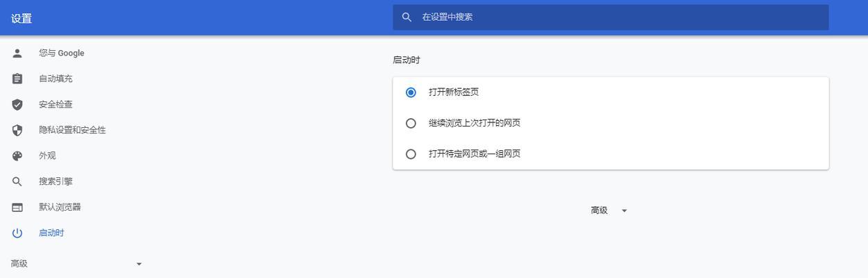Click the clipboard icon for 自动填充
Image resolution: width=868 pixels, height=278 pixels.
17,79
